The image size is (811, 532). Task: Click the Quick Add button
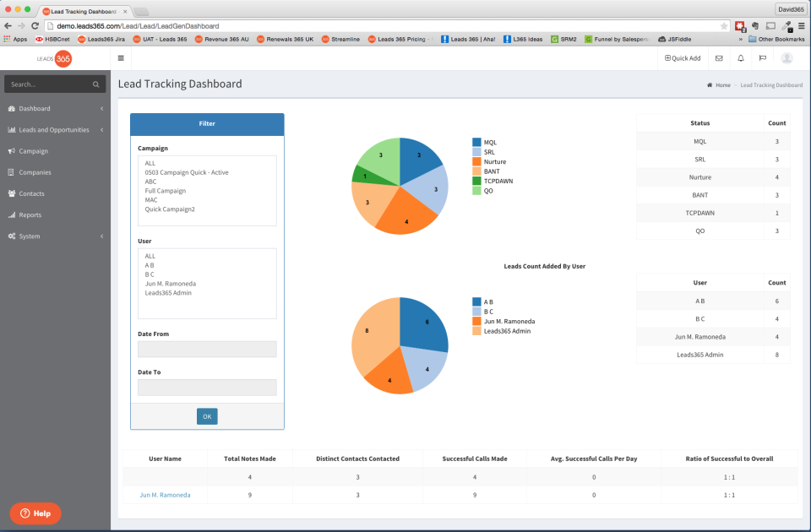(683, 58)
